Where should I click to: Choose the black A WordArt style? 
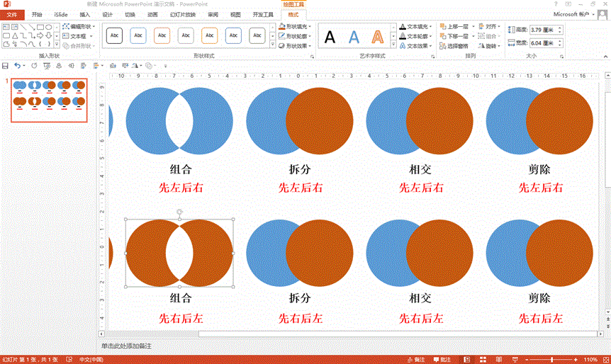click(330, 37)
